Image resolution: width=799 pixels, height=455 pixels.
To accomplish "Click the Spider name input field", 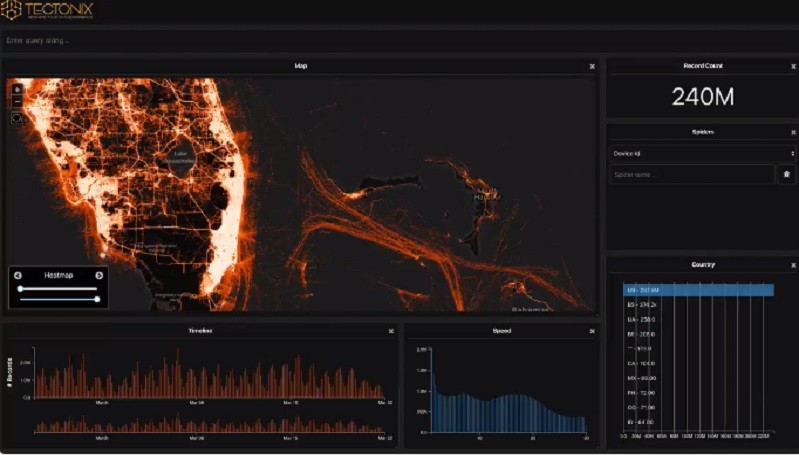I will pos(691,174).
